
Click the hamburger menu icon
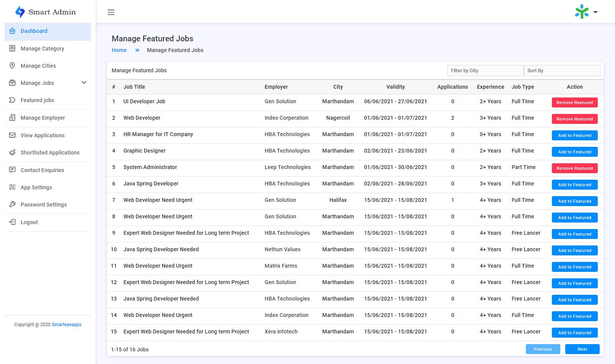pyautogui.click(x=111, y=12)
